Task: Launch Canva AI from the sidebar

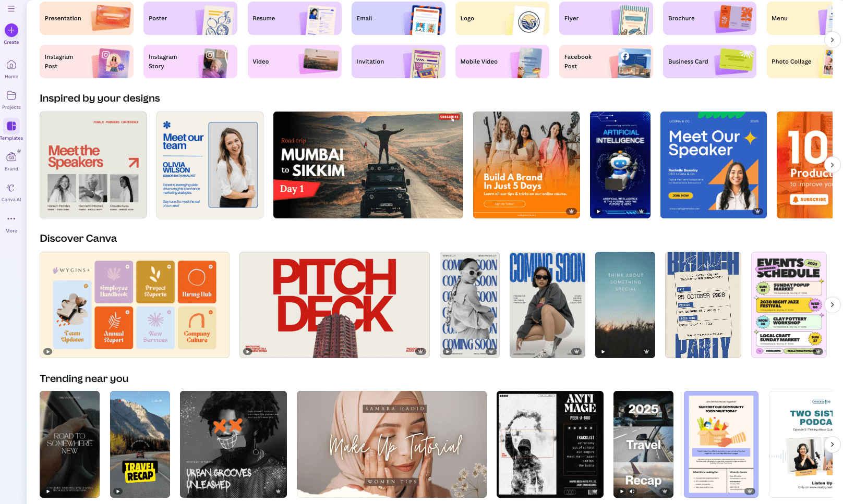Action: click(11, 190)
